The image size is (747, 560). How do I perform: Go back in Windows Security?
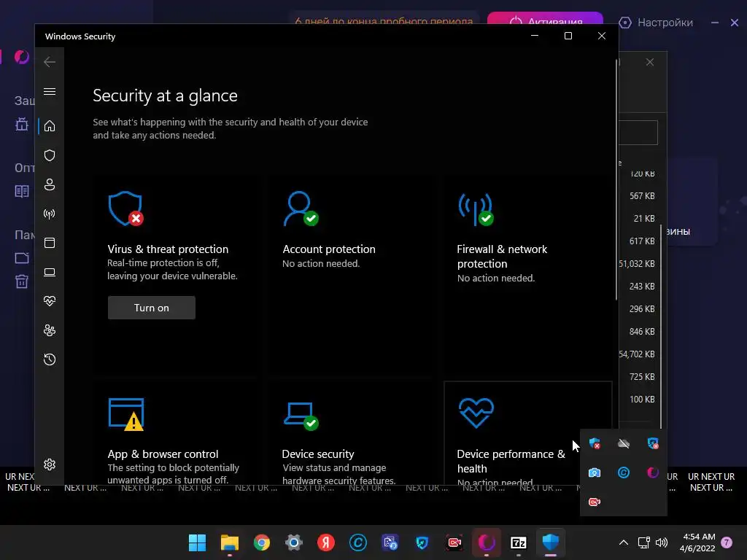click(50, 62)
